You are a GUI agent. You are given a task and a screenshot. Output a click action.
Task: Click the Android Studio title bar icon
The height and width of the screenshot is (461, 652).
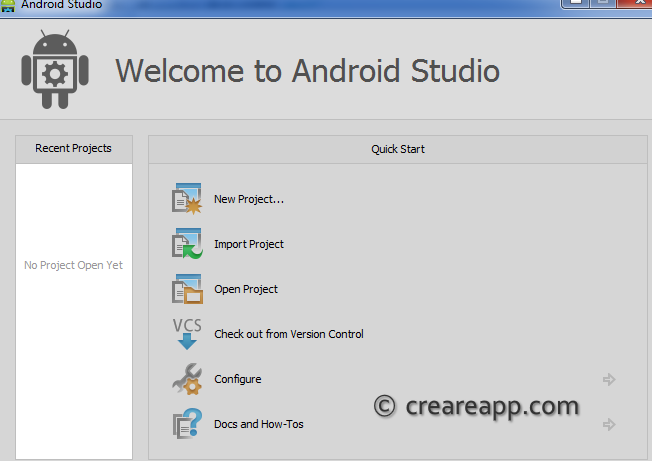coord(8,5)
